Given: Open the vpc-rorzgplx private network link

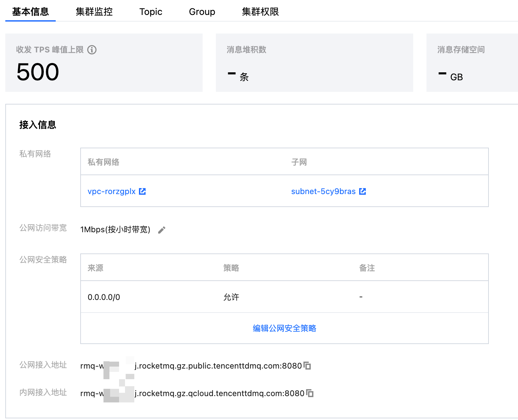Looking at the screenshot, I should (x=111, y=191).
